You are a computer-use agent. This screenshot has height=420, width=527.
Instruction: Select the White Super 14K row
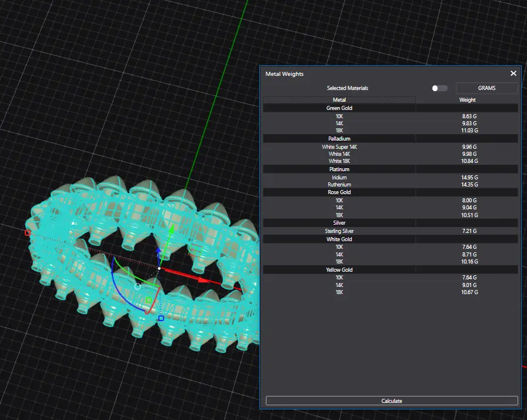(x=339, y=146)
